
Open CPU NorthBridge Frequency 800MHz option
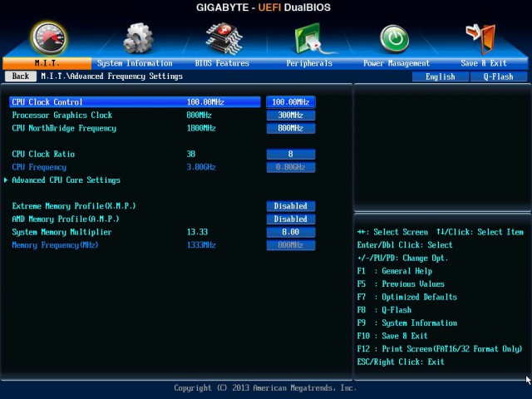tap(291, 128)
